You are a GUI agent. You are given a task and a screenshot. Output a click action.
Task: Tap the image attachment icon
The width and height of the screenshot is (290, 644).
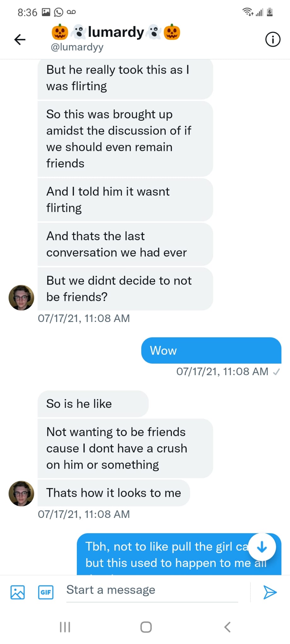point(18,592)
